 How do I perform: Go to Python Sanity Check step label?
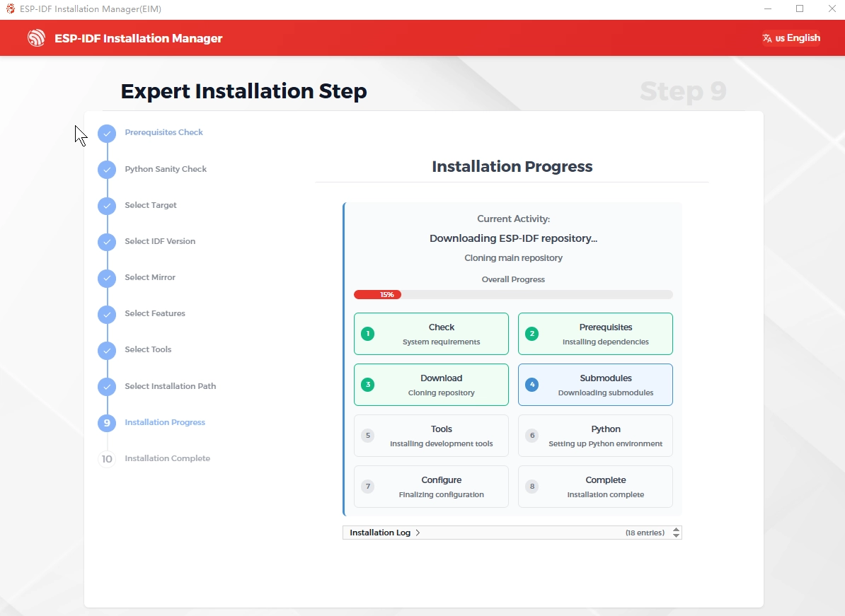[x=166, y=168]
